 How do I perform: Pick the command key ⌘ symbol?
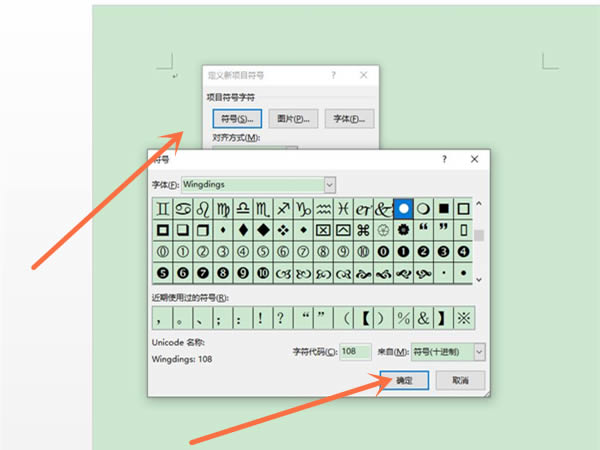coord(364,230)
